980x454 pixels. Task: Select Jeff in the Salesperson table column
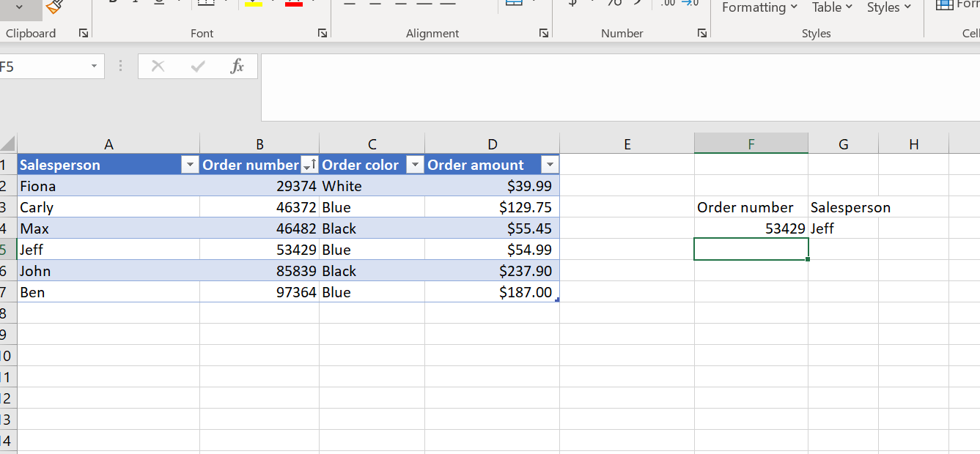pos(108,250)
